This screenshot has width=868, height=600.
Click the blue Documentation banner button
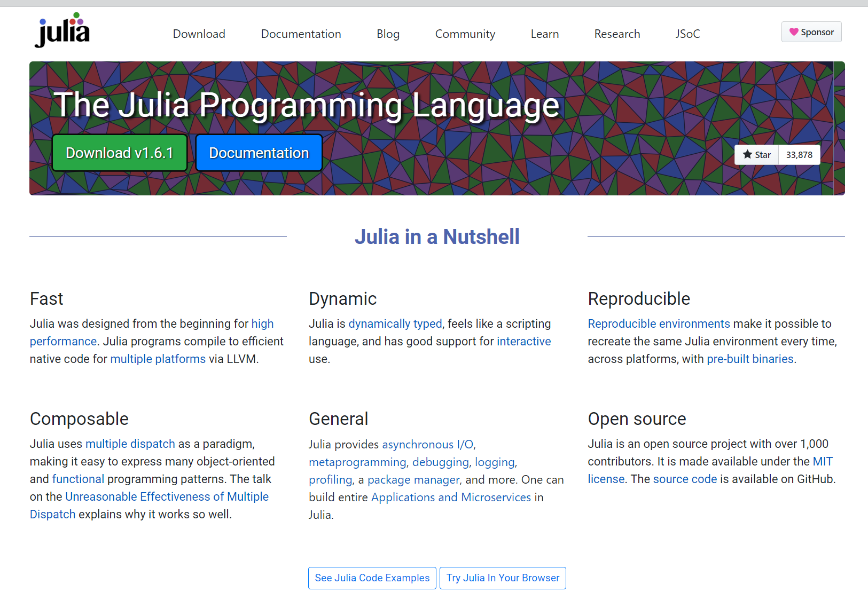259,153
